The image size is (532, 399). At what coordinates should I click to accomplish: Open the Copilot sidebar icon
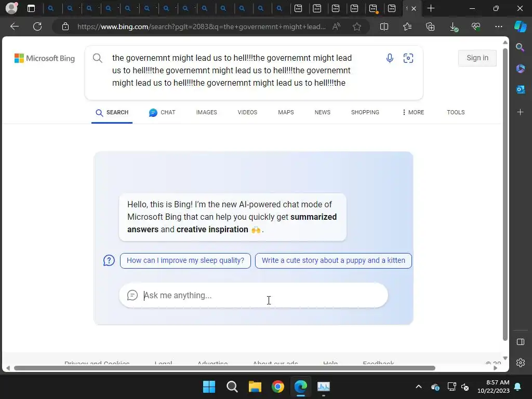pos(520,26)
